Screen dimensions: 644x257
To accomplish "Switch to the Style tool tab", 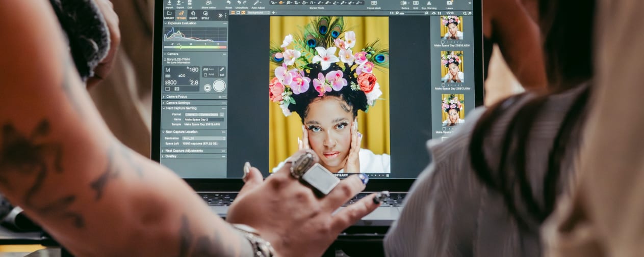I will (x=205, y=15).
